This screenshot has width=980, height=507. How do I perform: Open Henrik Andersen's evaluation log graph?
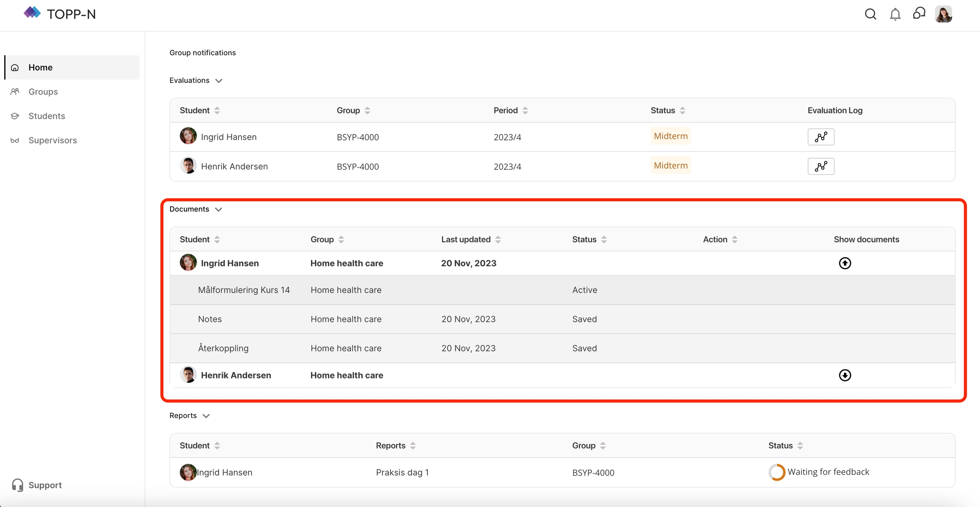click(820, 166)
